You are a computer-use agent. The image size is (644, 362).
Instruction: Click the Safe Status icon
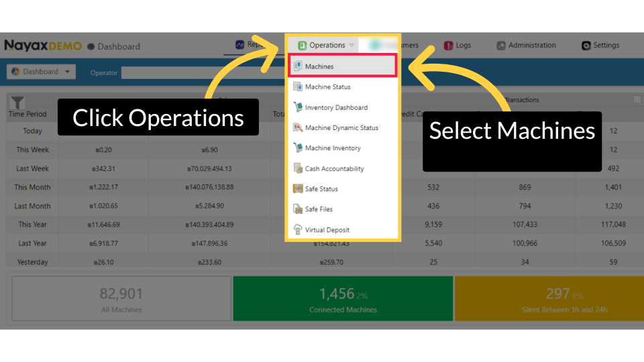click(x=298, y=189)
